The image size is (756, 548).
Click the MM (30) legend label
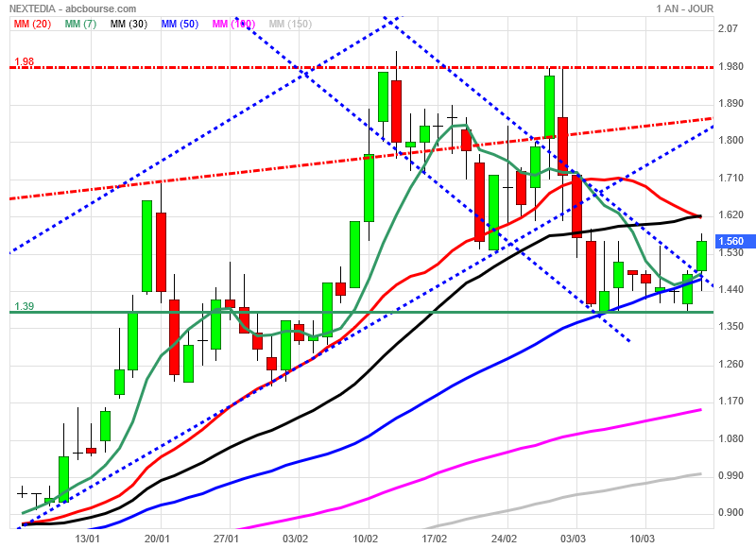[x=129, y=24]
